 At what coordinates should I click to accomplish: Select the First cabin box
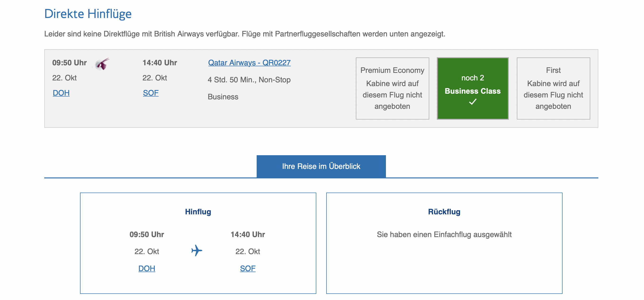pos(553,88)
